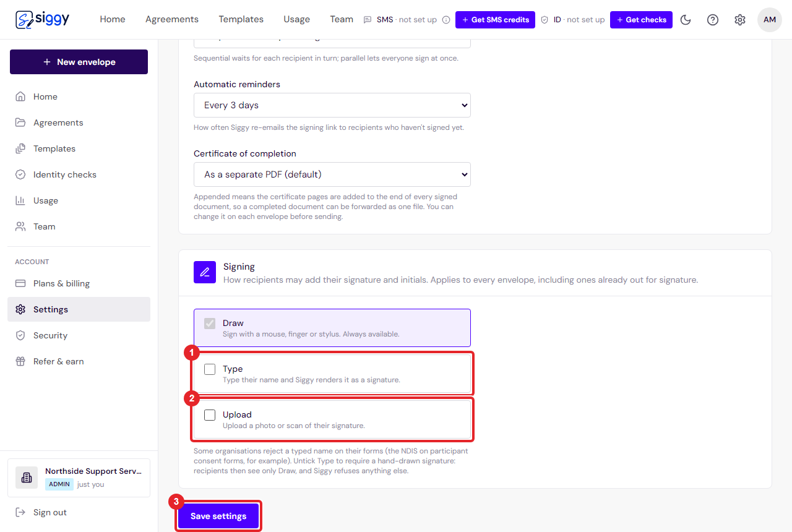
Task: Click the New envelope button
Action: click(79, 62)
